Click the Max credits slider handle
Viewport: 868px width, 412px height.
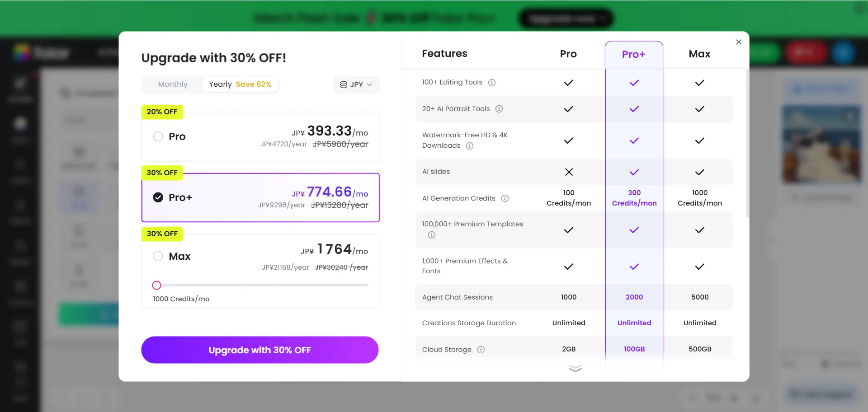[x=156, y=285]
